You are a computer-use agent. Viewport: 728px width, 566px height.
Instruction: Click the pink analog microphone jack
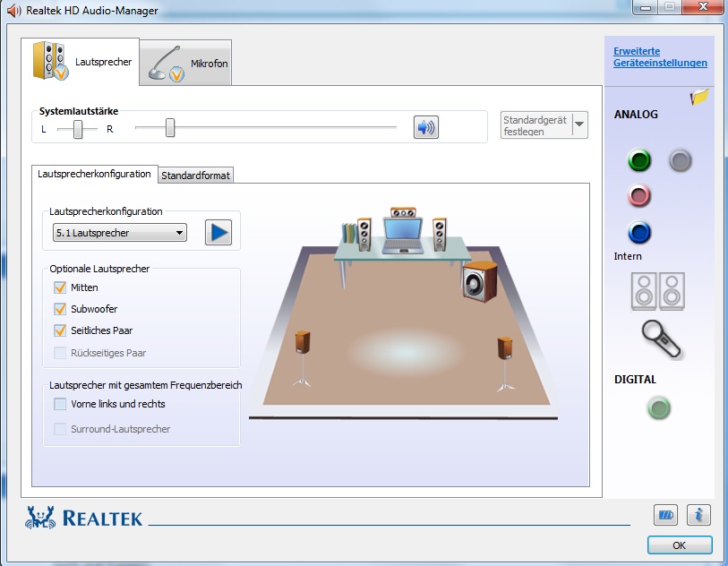click(x=639, y=195)
